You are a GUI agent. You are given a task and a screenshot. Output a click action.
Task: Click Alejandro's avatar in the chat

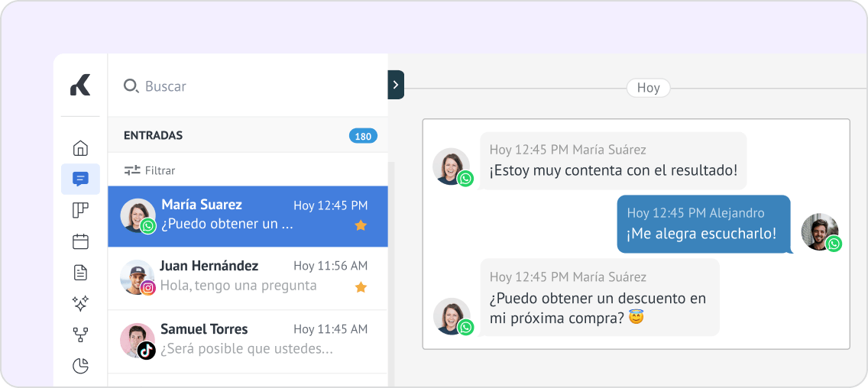[820, 232]
